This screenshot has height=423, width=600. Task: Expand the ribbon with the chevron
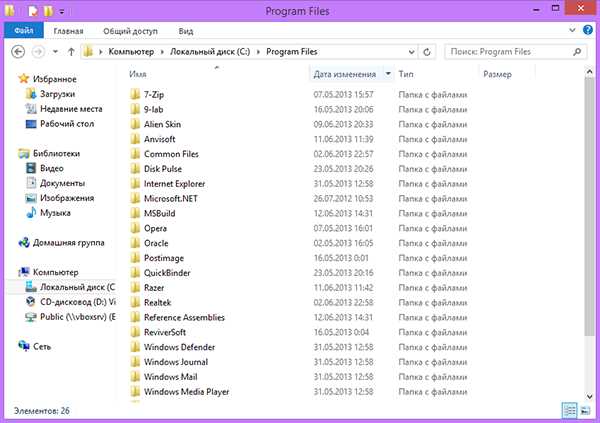[572, 30]
